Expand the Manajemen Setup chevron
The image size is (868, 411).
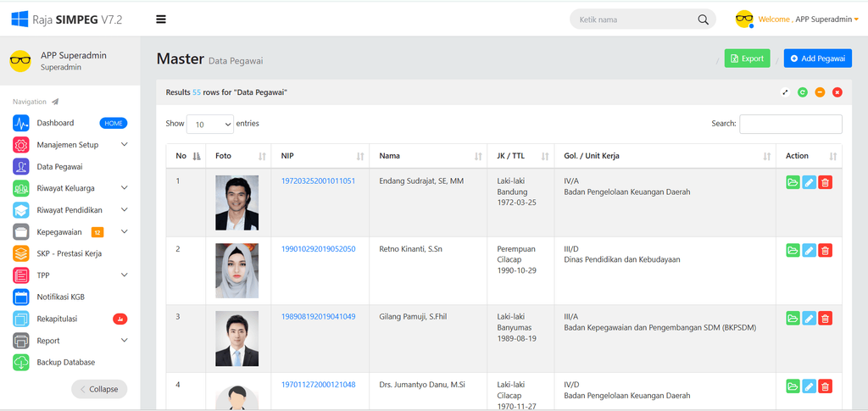pos(125,144)
